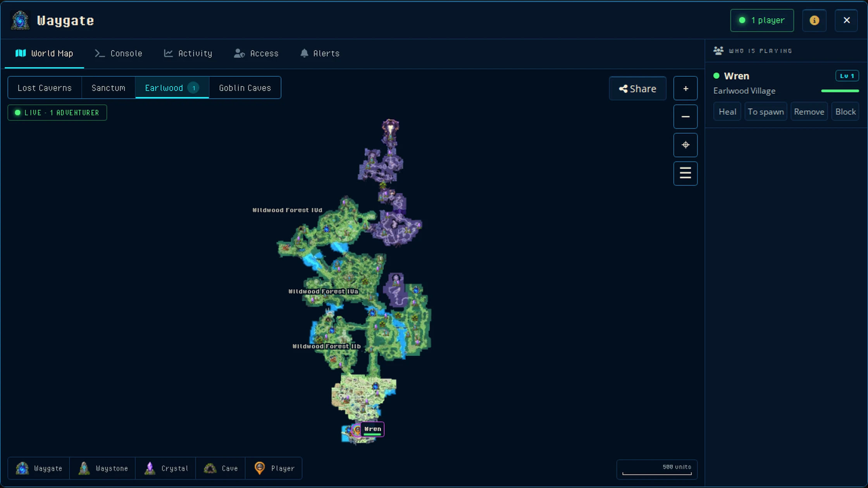Click the Waygate portal logo icon
Screen dimensions: 868x488
point(20,20)
